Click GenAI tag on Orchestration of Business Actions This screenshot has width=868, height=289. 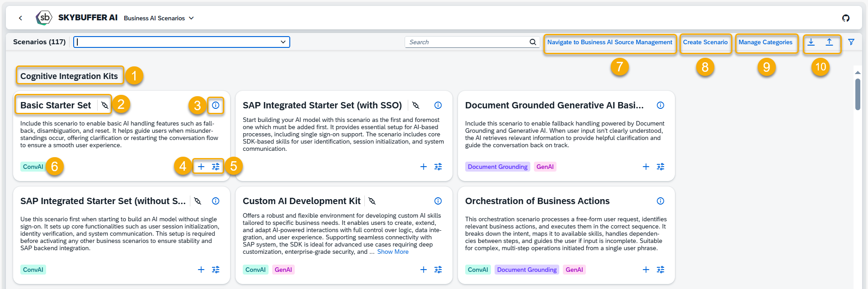[x=574, y=270]
